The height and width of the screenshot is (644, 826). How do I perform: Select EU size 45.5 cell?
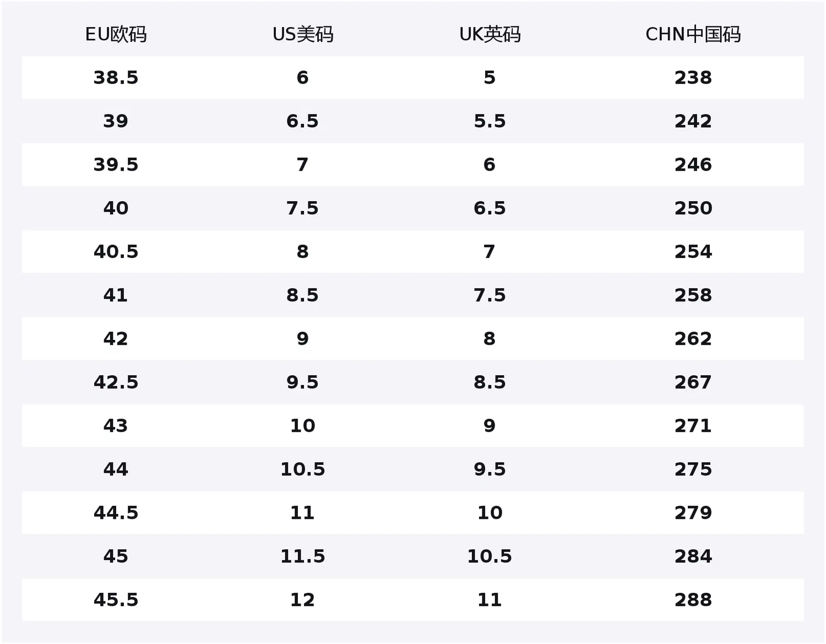click(116, 600)
